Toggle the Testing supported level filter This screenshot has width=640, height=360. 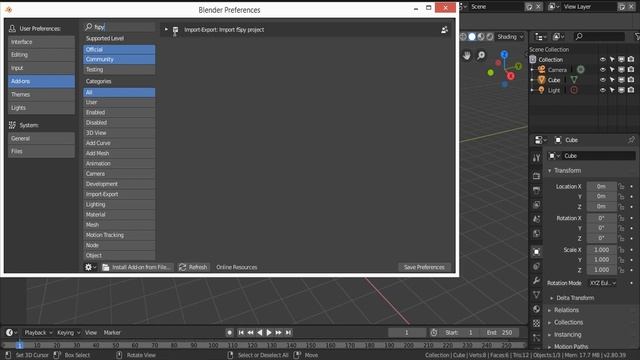119,70
